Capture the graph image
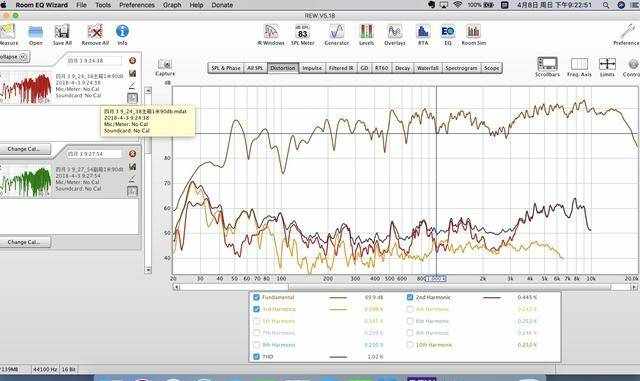The width and height of the screenshot is (640, 381). pos(165,68)
